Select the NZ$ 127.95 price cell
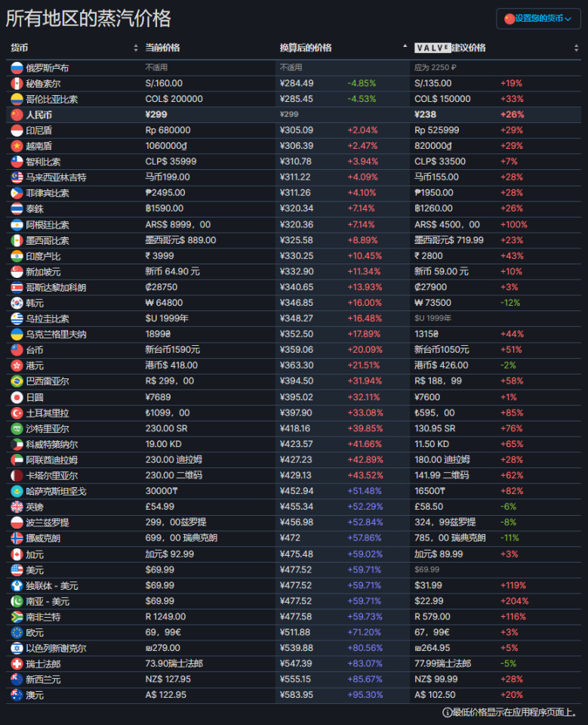This screenshot has height=725, width=588. [168, 679]
